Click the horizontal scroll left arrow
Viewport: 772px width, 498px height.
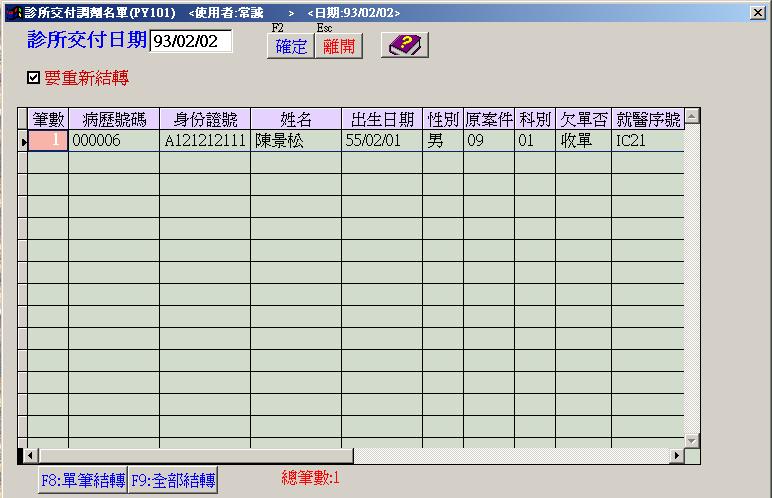(x=28, y=456)
